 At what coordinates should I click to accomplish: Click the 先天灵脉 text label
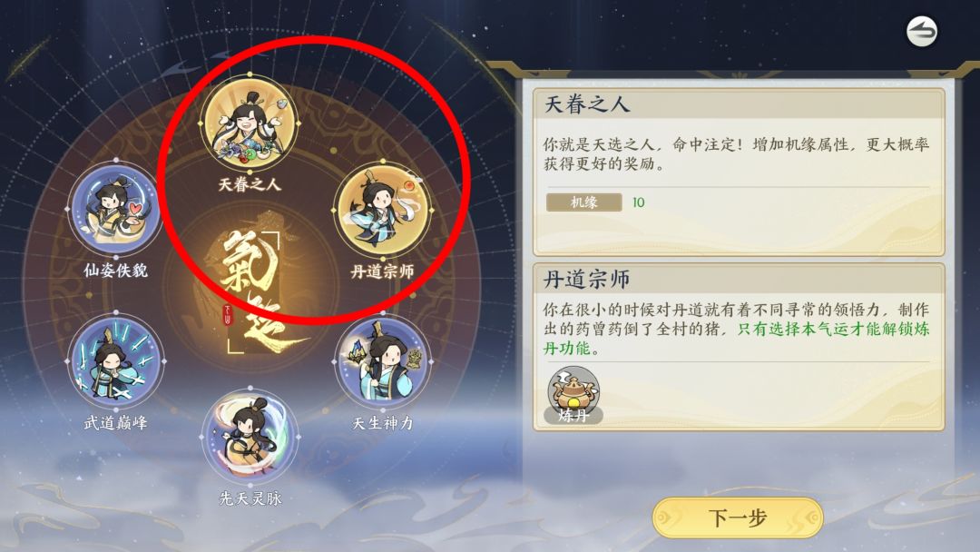click(250, 498)
